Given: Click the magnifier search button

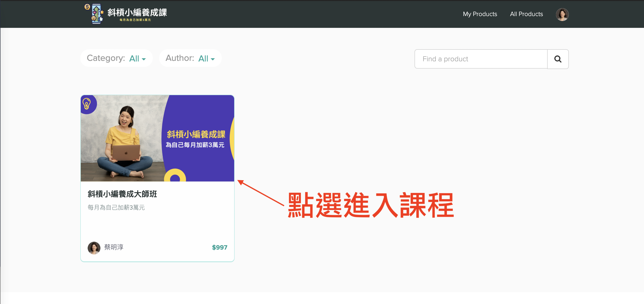Looking at the screenshot, I should [558, 59].
